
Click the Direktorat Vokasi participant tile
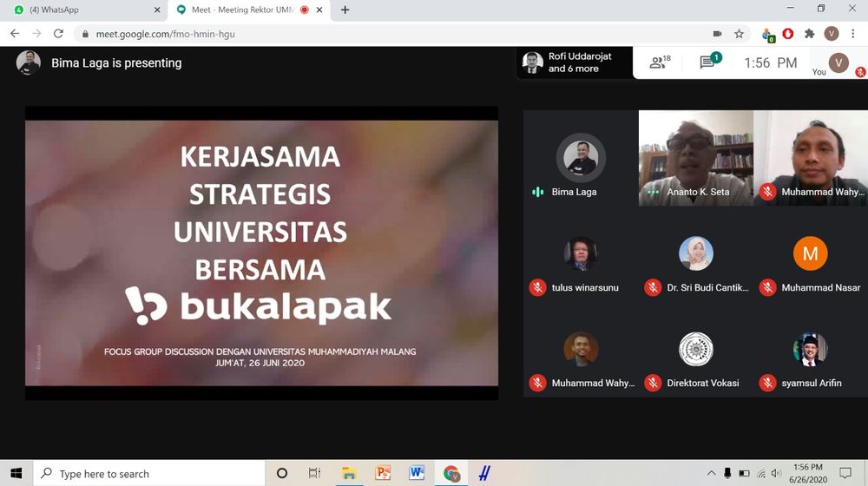[696, 349]
